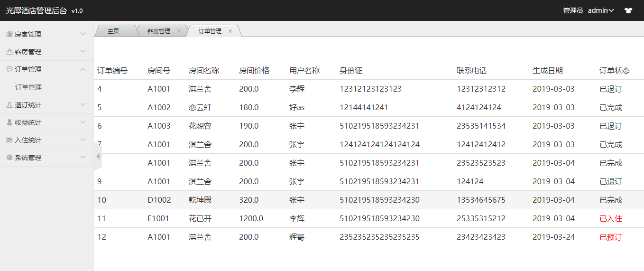644x271 pixels.
Task: Expand the 房客管理 menu chevron
Action: tap(83, 34)
